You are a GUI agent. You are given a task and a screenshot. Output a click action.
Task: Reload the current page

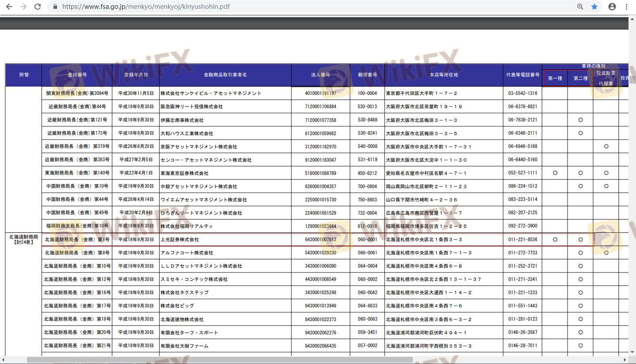point(38,7)
